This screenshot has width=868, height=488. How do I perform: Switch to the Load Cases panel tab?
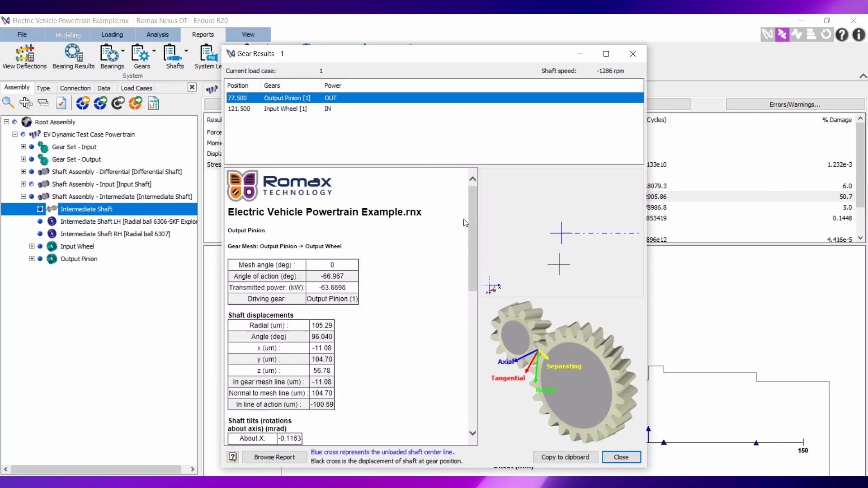(136, 88)
